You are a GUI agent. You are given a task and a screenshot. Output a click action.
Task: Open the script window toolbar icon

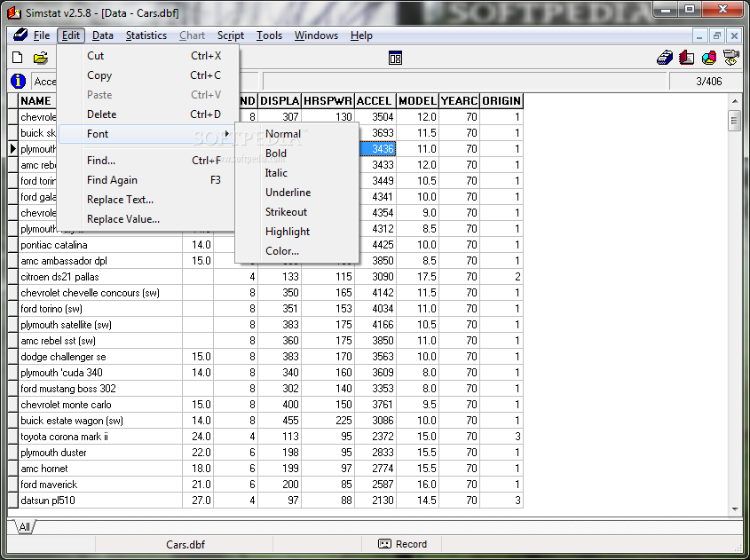[x=730, y=58]
